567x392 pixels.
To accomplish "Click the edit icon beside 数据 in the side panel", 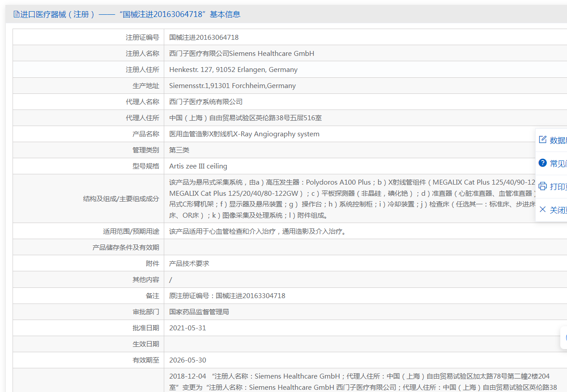I will (543, 140).
